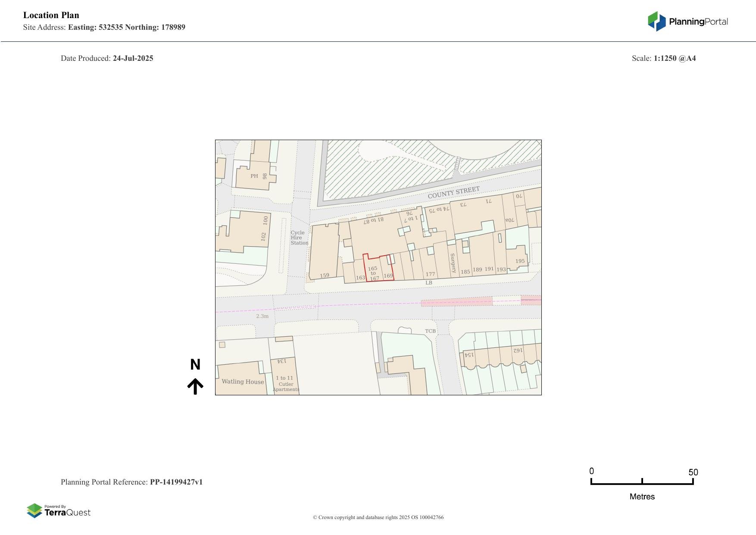Click the Cycle Hire Station label
Screen dimensions: 756x535
299,238
